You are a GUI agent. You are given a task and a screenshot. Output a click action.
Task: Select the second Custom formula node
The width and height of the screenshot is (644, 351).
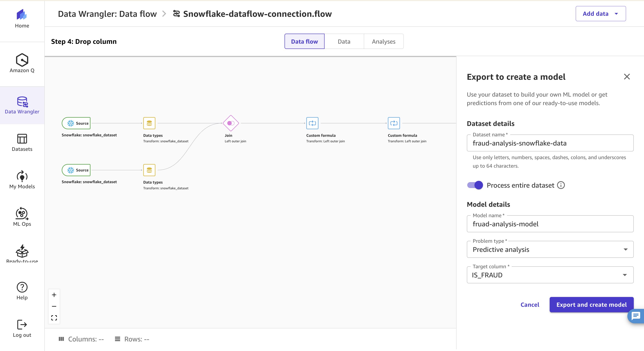point(394,123)
